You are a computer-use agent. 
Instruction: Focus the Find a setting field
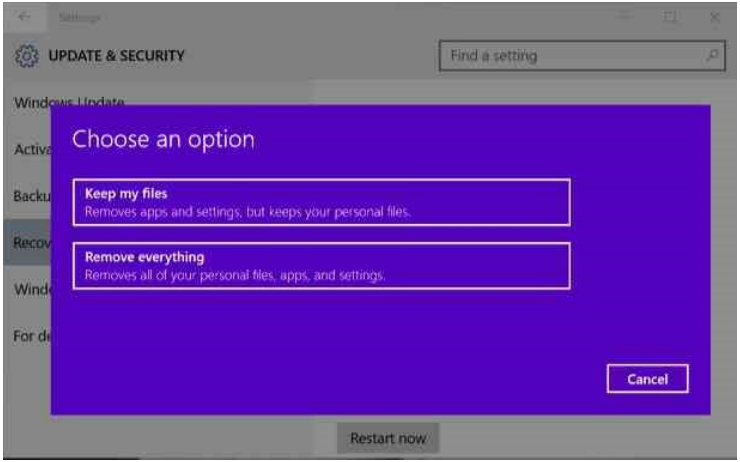(570, 57)
